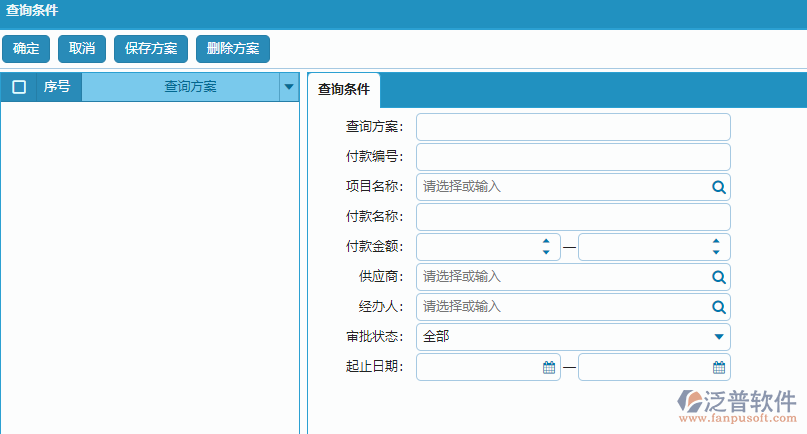Click the 查询方案 column header

181,86
